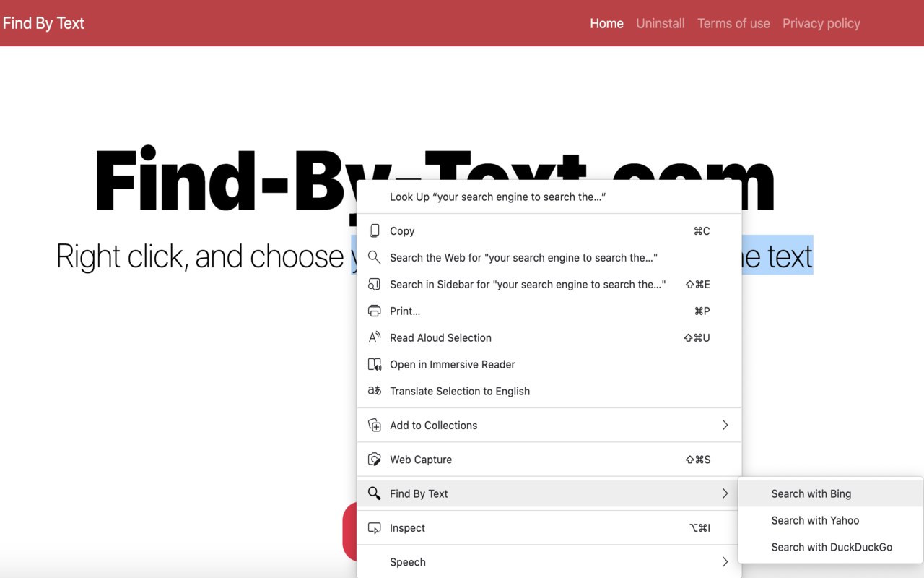924x578 pixels.
Task: Select Inspect from the context menu
Action: click(549, 528)
